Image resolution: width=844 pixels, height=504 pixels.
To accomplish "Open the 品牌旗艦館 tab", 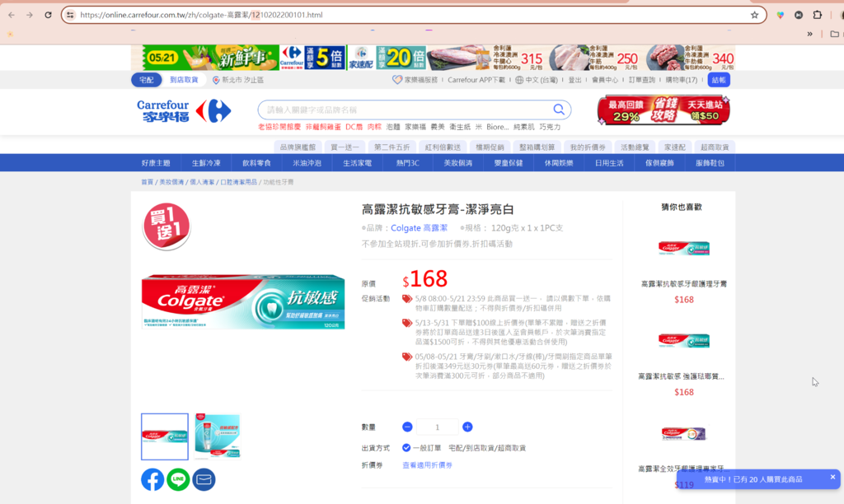I will [298, 147].
